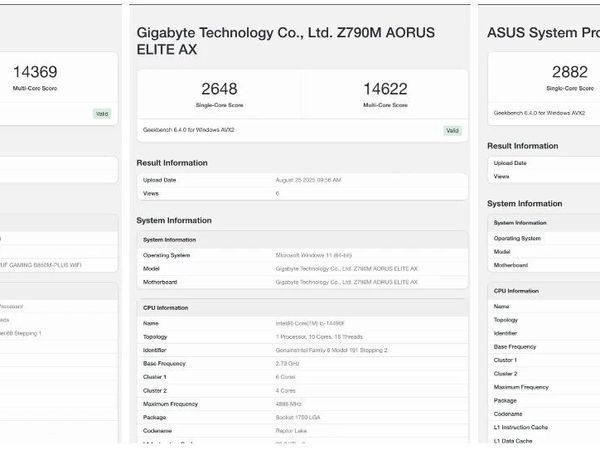The height and width of the screenshot is (450, 600).
Task: Click the Gigabyte Z790M value in the Model row
Action: [x=346, y=269]
